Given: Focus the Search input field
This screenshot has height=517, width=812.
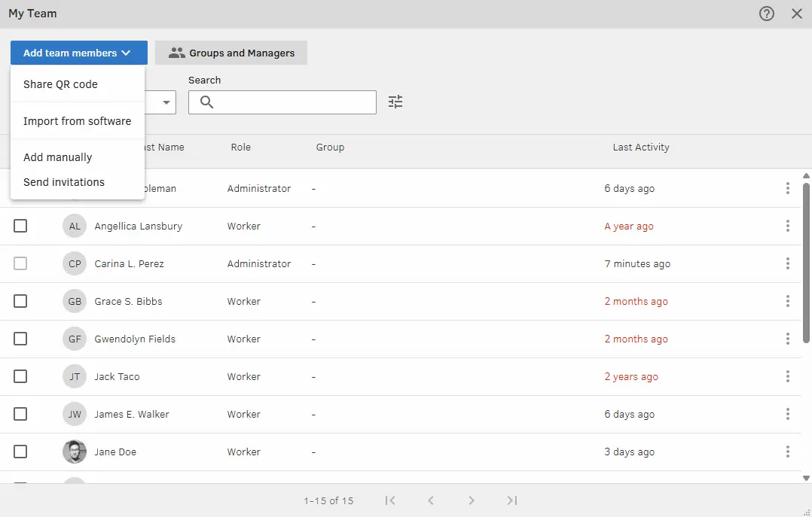Looking at the screenshot, I should point(282,102).
